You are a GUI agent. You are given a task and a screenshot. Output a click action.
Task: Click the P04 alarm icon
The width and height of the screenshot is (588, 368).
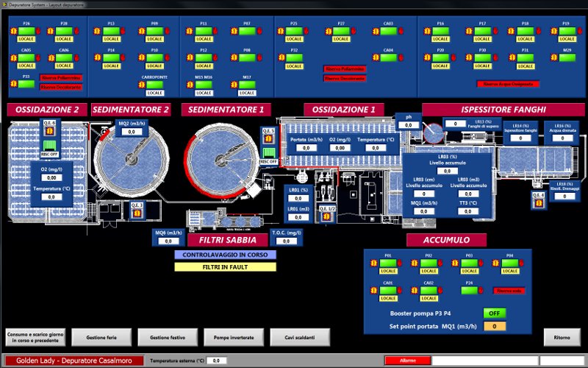click(x=495, y=263)
